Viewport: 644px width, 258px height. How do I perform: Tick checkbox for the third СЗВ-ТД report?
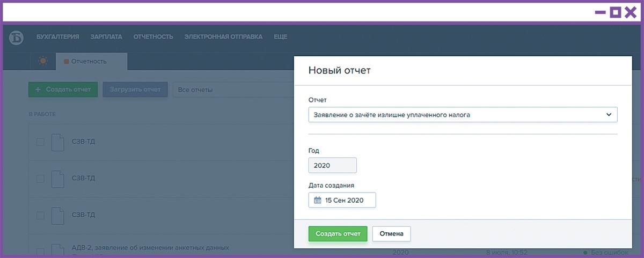pos(40,215)
